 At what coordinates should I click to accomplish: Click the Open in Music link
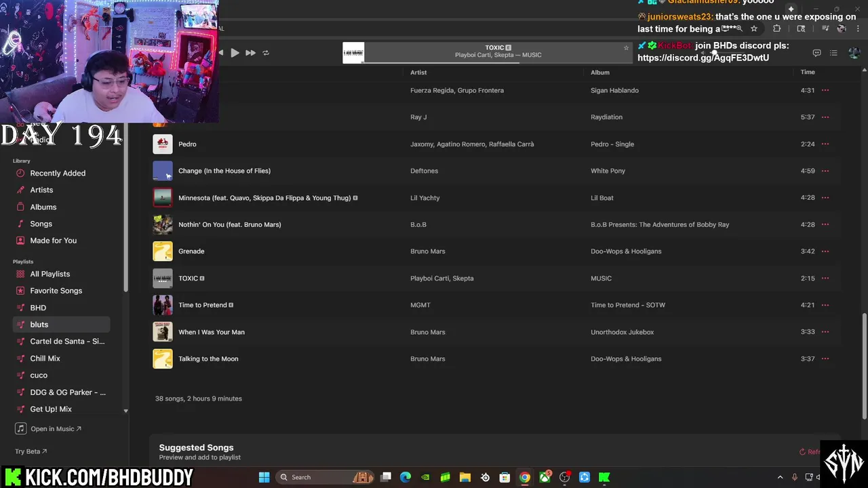pyautogui.click(x=48, y=429)
